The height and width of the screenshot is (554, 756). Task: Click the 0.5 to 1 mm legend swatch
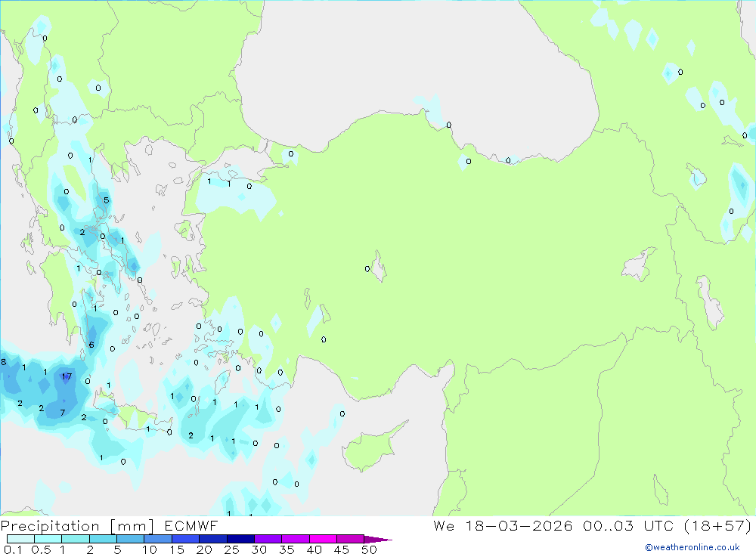(x=48, y=539)
